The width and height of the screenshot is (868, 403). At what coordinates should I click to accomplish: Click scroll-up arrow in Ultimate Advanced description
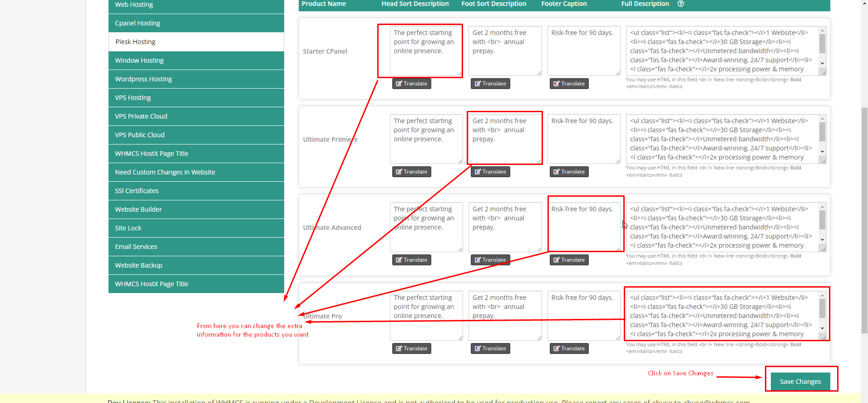point(822,207)
